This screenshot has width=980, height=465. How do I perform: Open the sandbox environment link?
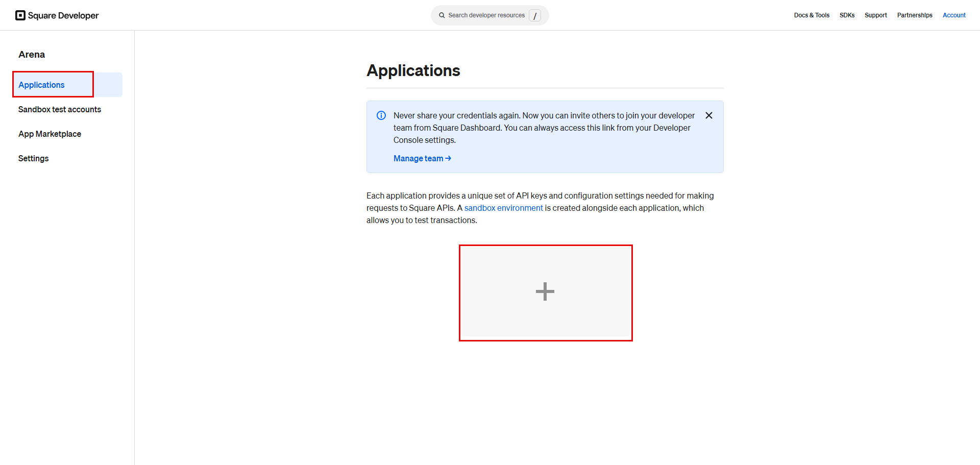tap(503, 208)
